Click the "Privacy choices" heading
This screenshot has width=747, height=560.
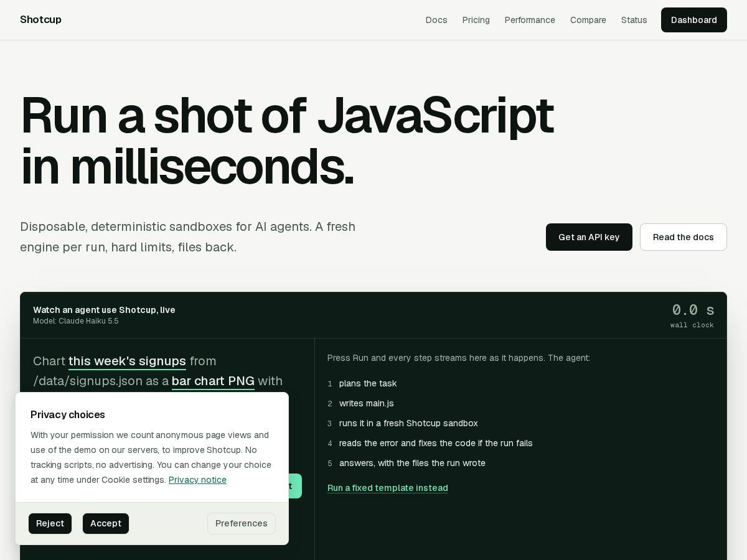click(x=68, y=414)
